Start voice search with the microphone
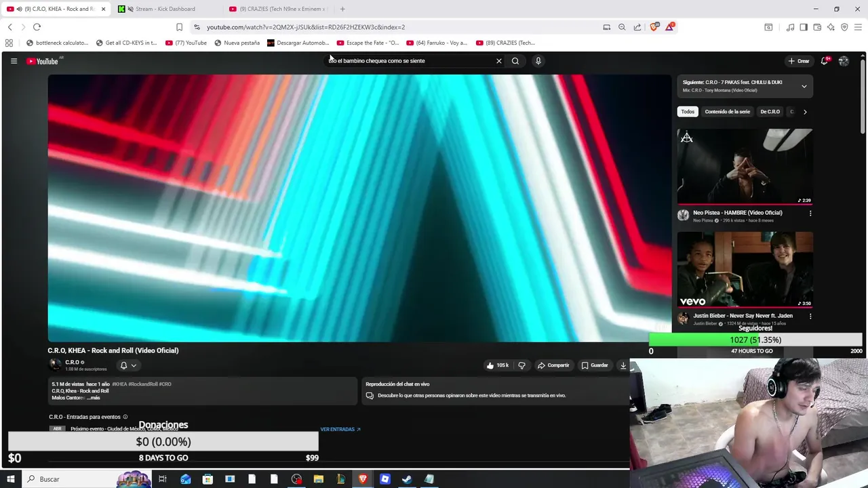The image size is (868, 488). 538,61
